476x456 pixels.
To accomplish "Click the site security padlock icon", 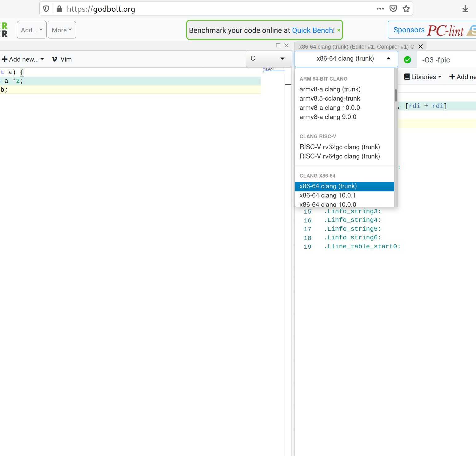I will coord(59,9).
